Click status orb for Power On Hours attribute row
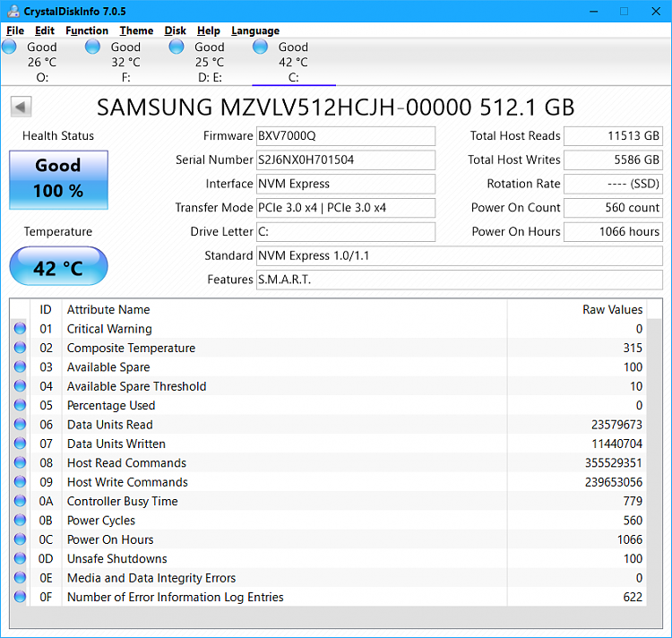This screenshot has height=638, width=672. [x=20, y=539]
